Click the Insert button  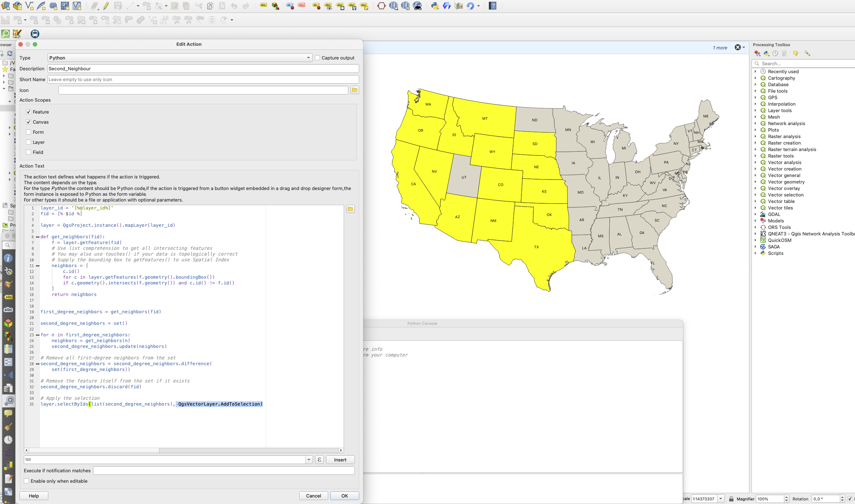click(340, 460)
